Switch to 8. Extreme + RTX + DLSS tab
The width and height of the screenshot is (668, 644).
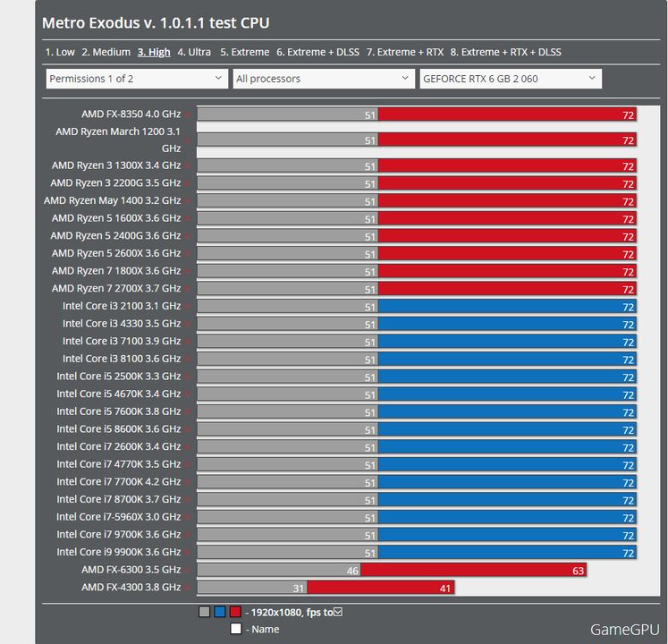[505, 52]
